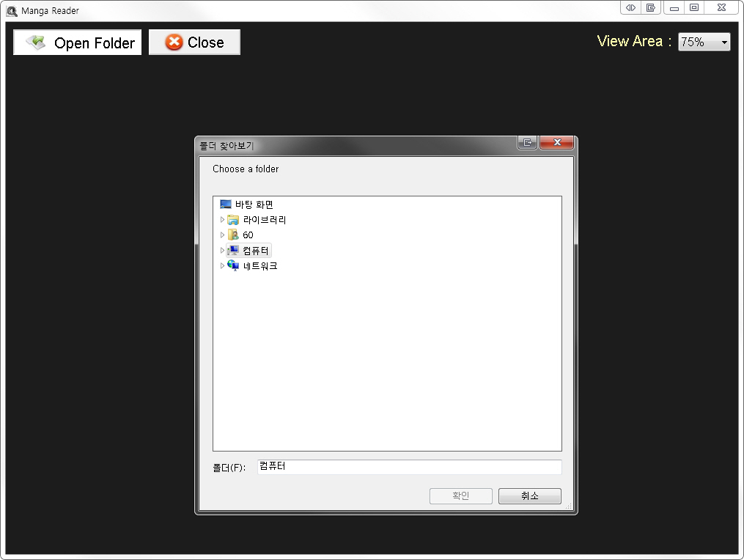Expand the 라이브러리 node
This screenshot has height=560, width=744.
pos(222,220)
